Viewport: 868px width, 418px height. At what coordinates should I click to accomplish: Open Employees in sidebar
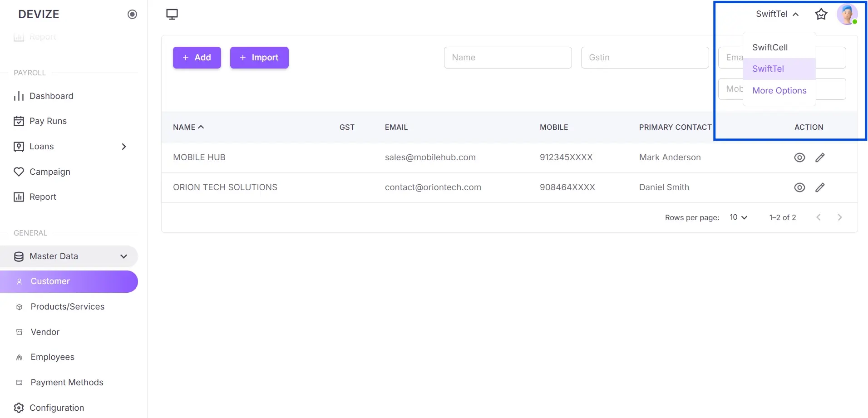(x=69, y=357)
